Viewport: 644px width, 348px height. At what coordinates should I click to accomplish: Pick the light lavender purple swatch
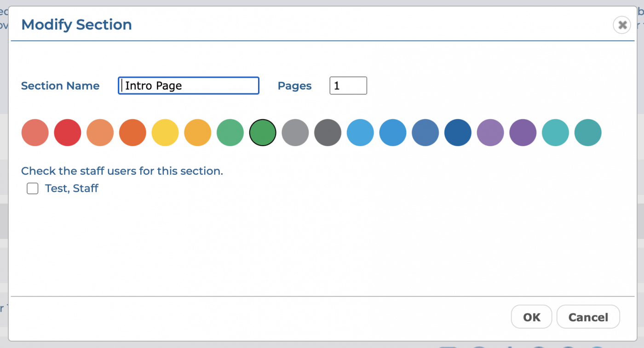(490, 133)
